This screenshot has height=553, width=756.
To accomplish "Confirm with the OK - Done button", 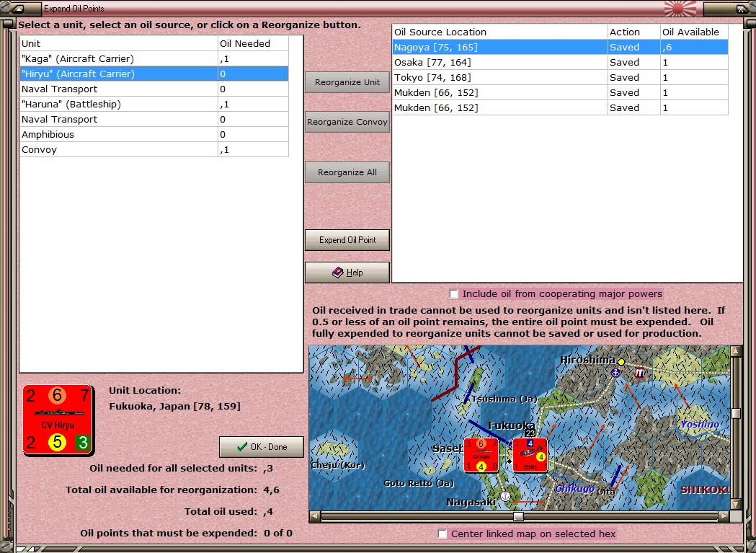I will tap(262, 447).
